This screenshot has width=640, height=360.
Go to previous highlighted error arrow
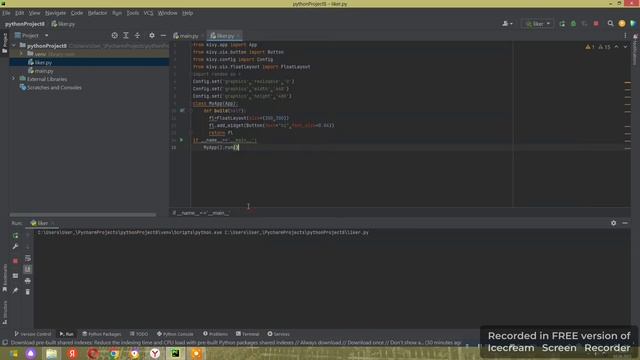pyautogui.click(x=616, y=47)
